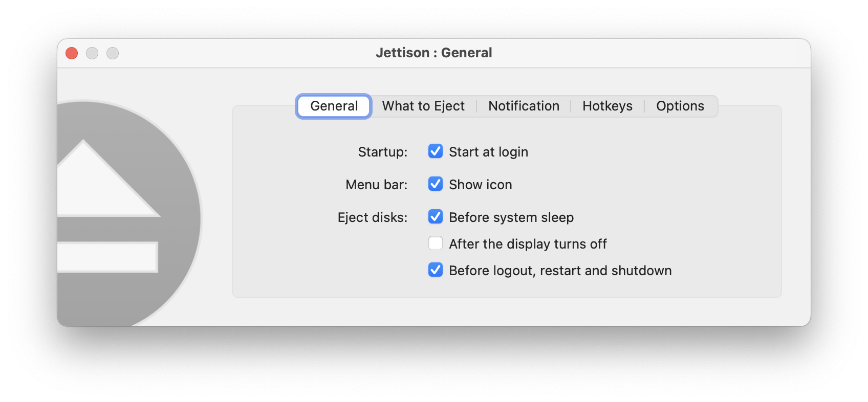Toggle Before system sleep checkbox
The width and height of the screenshot is (868, 402).
click(436, 217)
